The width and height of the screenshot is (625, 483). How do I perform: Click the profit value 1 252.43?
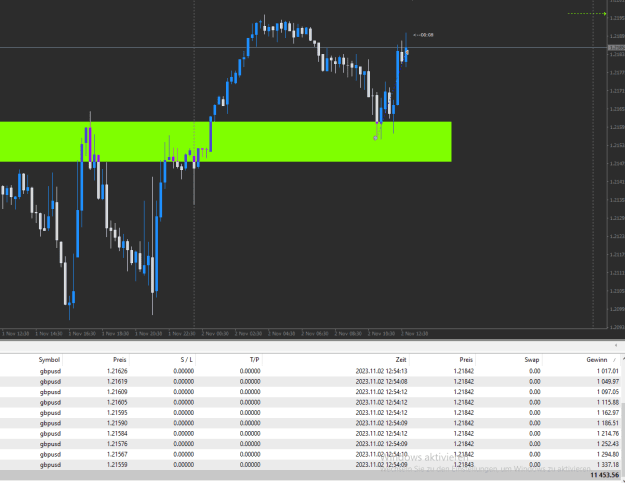click(x=608, y=444)
